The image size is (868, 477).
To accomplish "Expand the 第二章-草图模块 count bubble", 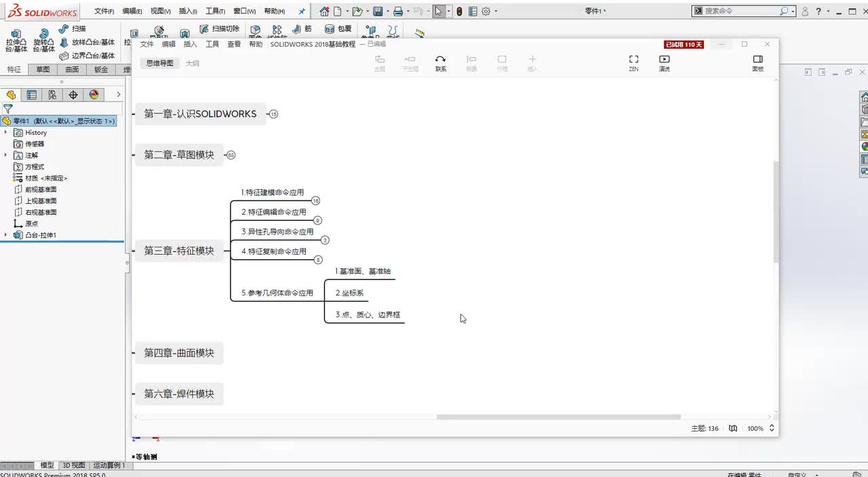I will click(231, 155).
